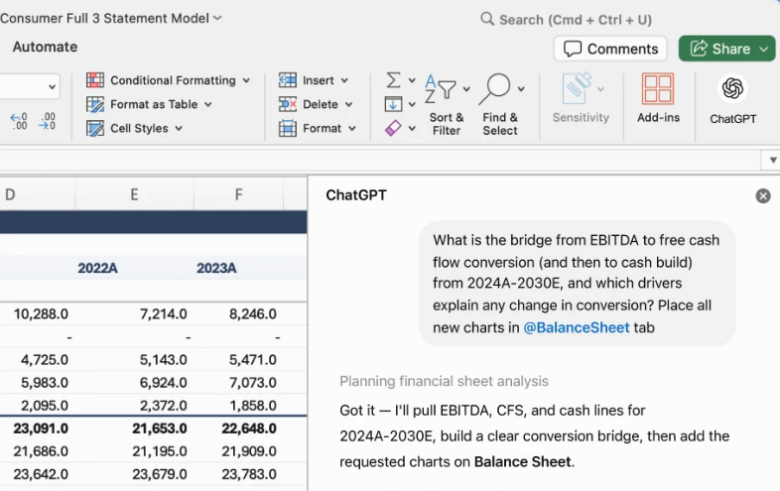
Task: Open Find & Select magnifier
Action: click(x=495, y=89)
